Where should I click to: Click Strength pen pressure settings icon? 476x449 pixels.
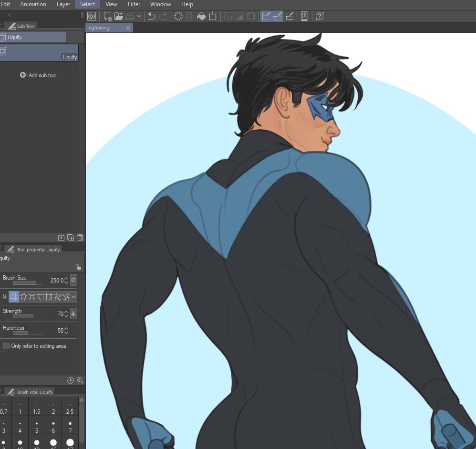73,313
